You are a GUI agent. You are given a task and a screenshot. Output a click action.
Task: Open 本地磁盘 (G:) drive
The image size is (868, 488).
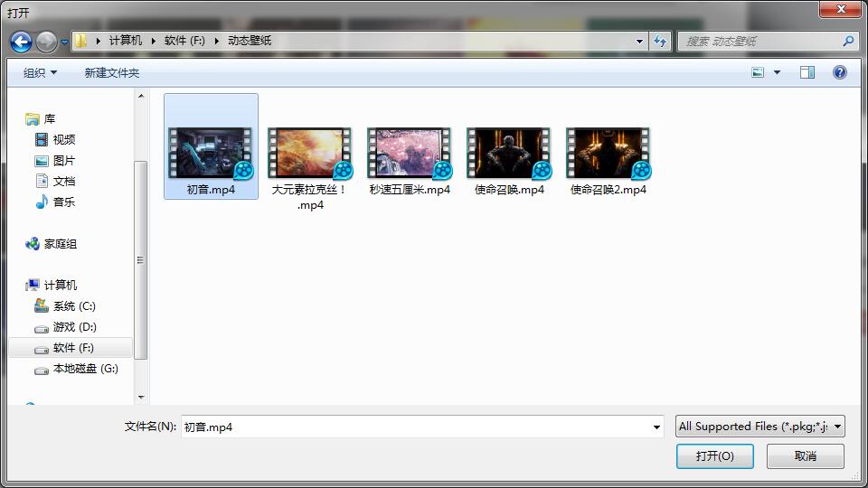pyautogui.click(x=86, y=369)
